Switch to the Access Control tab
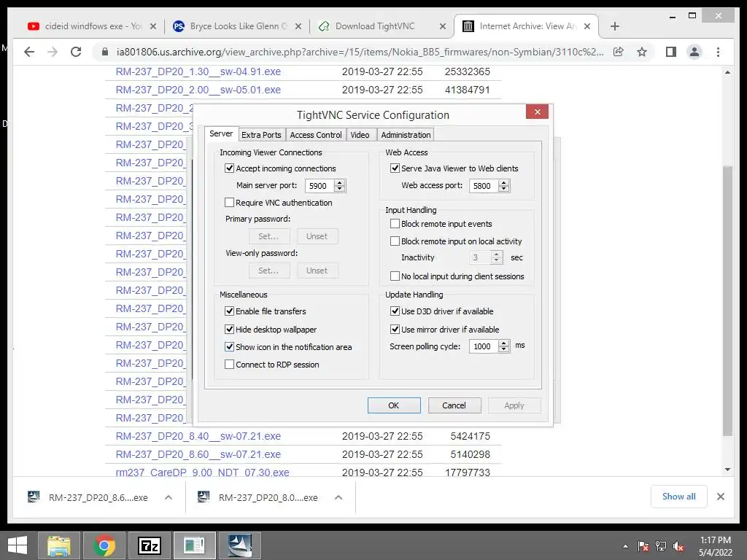The height and width of the screenshot is (560, 747). click(x=316, y=135)
